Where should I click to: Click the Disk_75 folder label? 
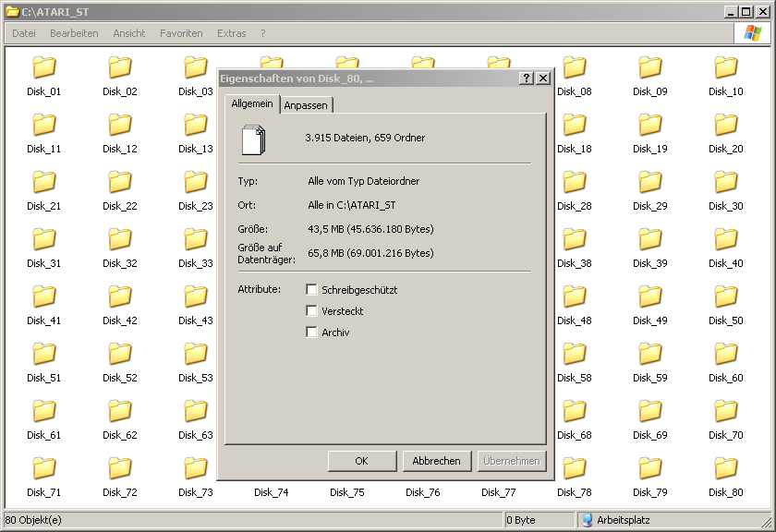[347, 492]
